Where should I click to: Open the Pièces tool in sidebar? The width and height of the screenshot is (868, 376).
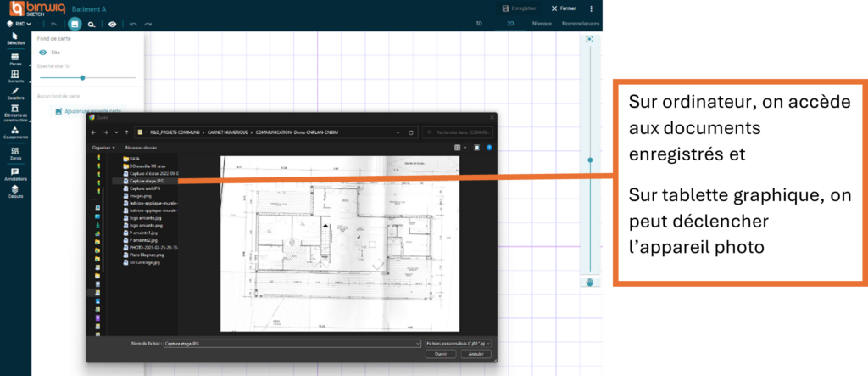tap(15, 59)
